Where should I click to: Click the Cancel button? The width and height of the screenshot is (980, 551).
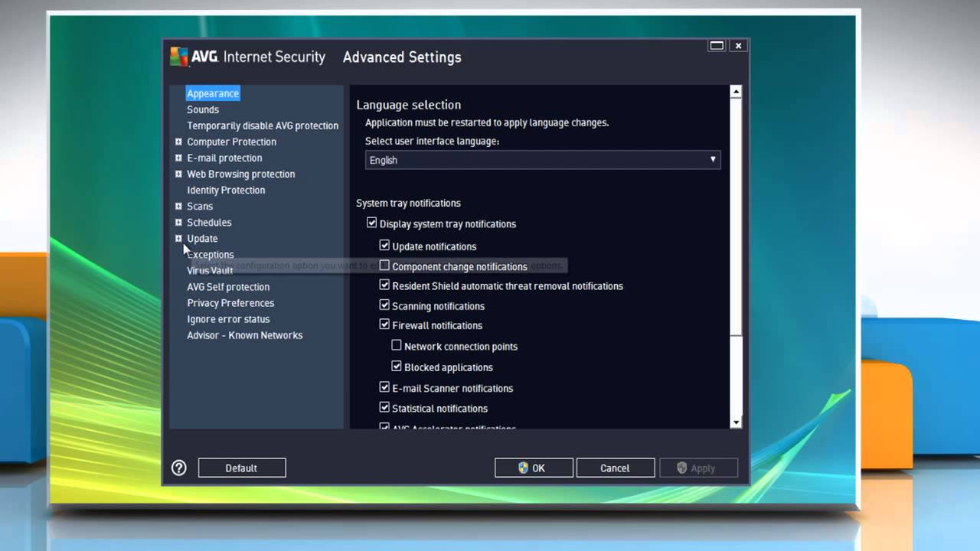[x=616, y=468]
